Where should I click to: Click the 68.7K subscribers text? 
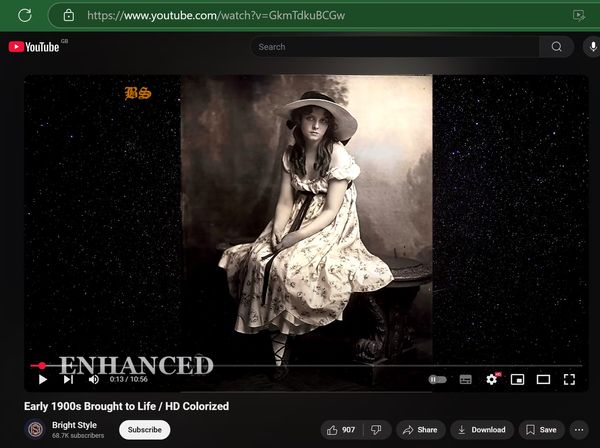point(78,435)
